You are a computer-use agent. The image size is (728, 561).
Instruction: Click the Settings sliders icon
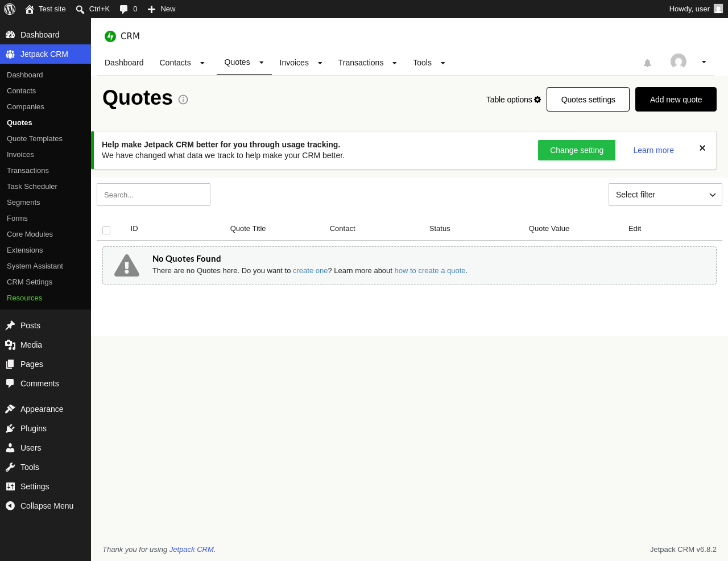pyautogui.click(x=10, y=486)
